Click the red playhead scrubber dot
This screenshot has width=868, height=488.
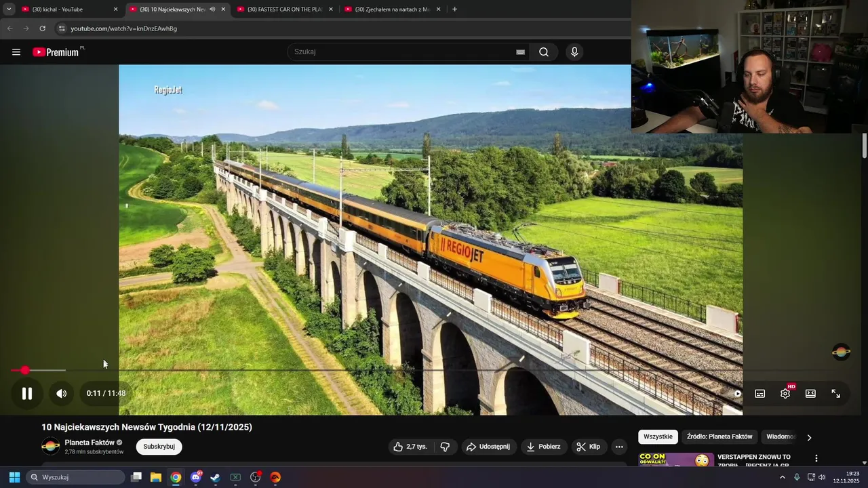point(25,370)
